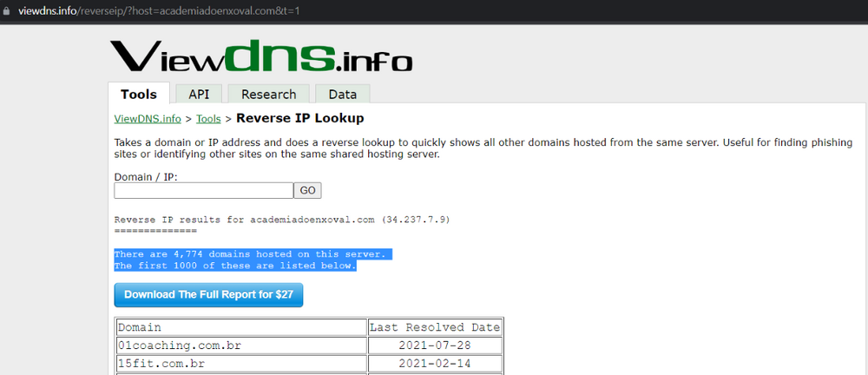Switch to the Data tab

click(x=343, y=94)
